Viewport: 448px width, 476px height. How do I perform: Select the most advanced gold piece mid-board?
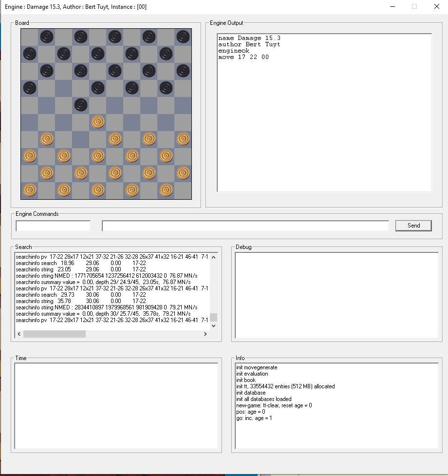[x=98, y=122]
